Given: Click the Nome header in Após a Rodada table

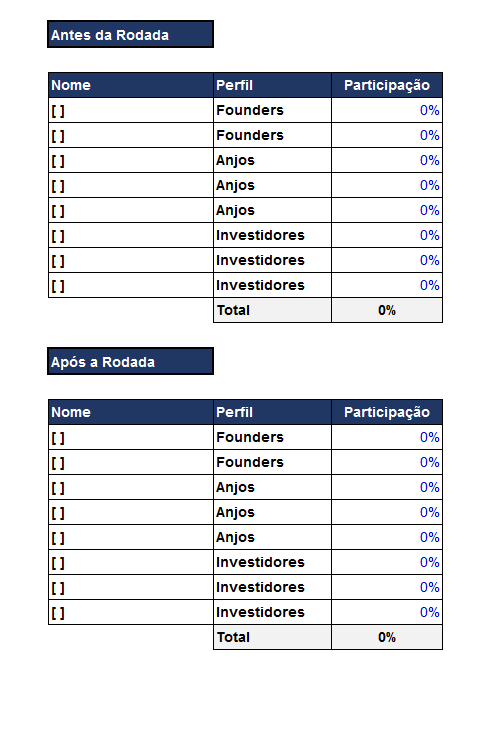Looking at the screenshot, I should pos(131,412).
